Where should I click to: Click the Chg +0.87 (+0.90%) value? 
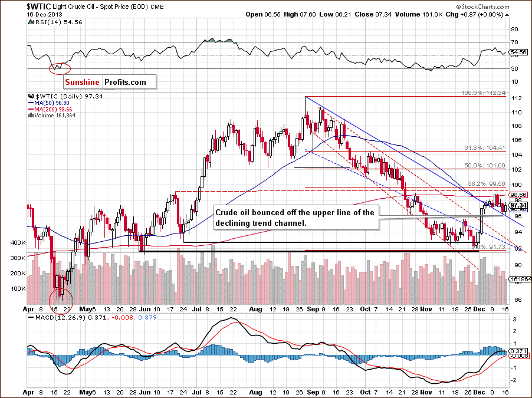[x=474, y=15]
